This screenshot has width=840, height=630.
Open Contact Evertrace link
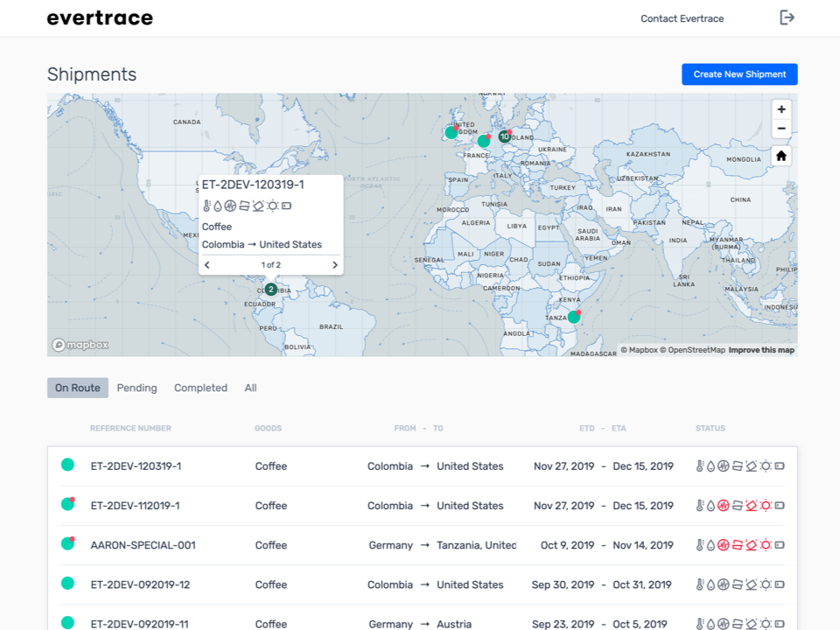pyautogui.click(x=682, y=18)
